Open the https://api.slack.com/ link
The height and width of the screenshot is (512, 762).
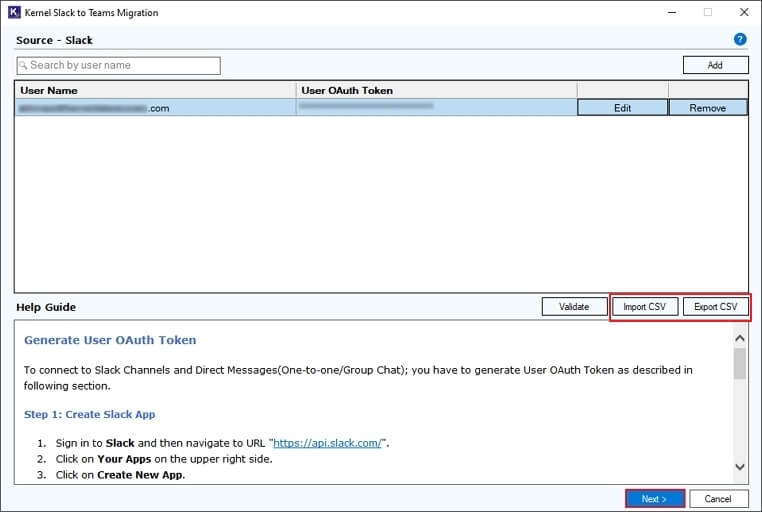[x=328, y=443]
